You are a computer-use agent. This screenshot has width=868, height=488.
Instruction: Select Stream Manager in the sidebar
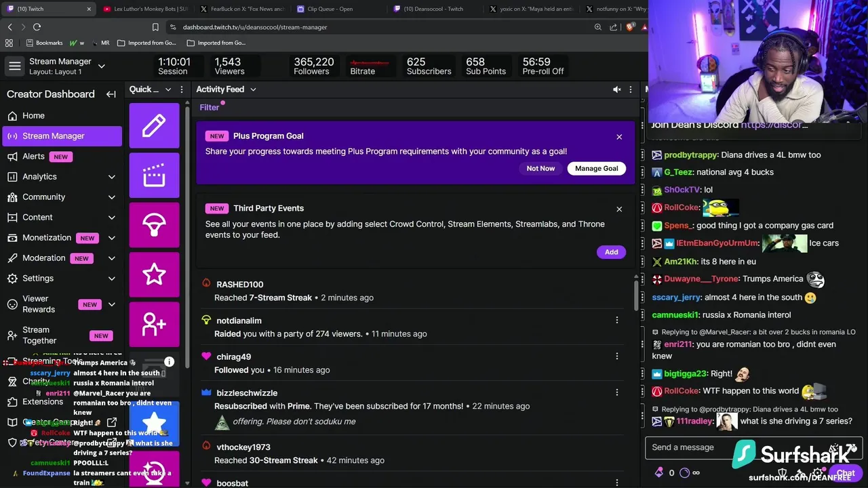[x=62, y=136]
